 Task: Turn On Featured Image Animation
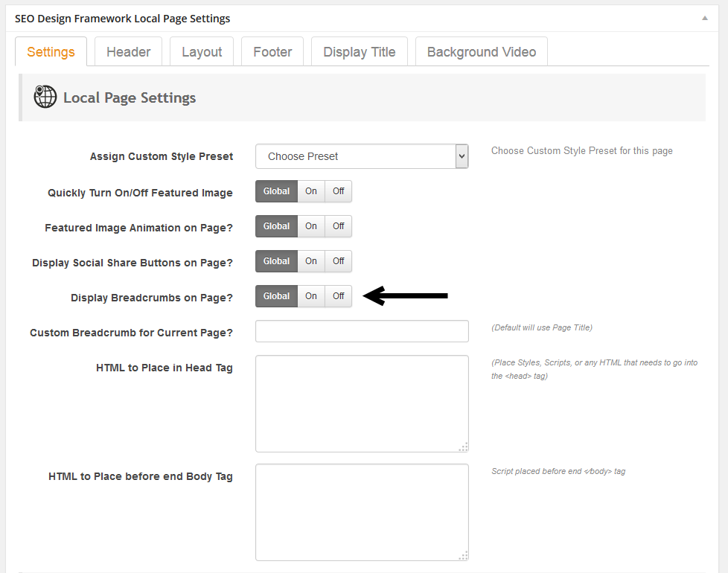(311, 226)
